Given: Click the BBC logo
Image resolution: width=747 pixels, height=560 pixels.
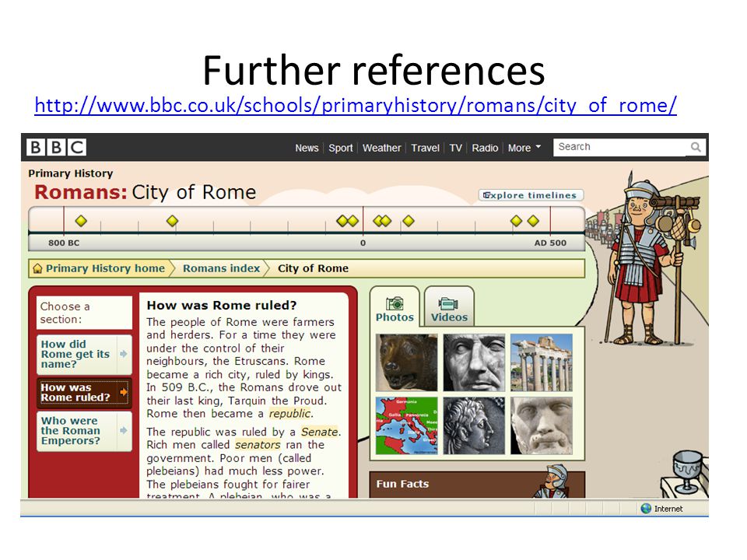Looking at the screenshot, I should coord(56,147).
